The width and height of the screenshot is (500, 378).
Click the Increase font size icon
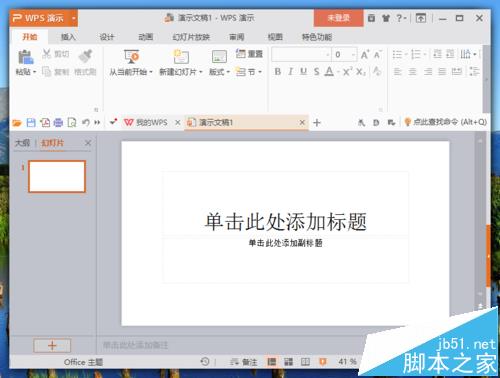[x=365, y=54]
